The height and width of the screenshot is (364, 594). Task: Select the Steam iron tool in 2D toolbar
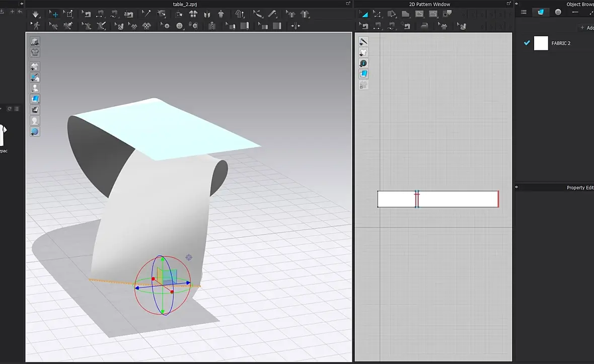424,25
